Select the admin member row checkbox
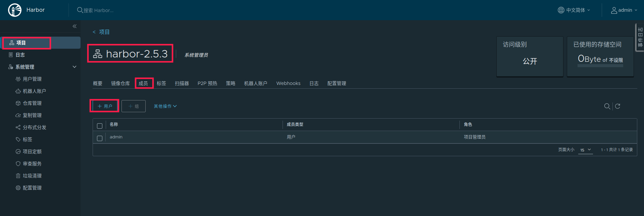644x216 pixels. pyautogui.click(x=100, y=138)
